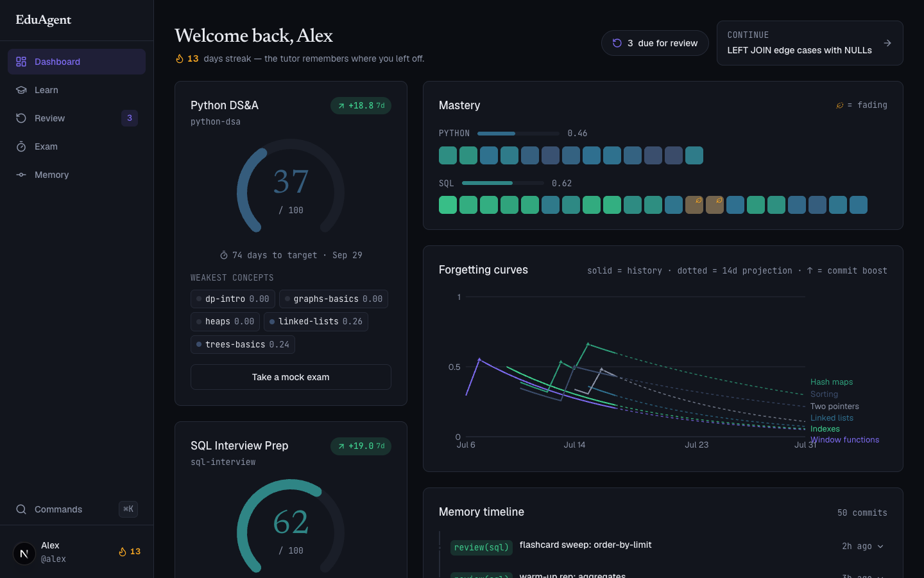Click the ⌘K shortcut badge
Image resolution: width=924 pixels, height=578 pixels.
pyautogui.click(x=128, y=509)
